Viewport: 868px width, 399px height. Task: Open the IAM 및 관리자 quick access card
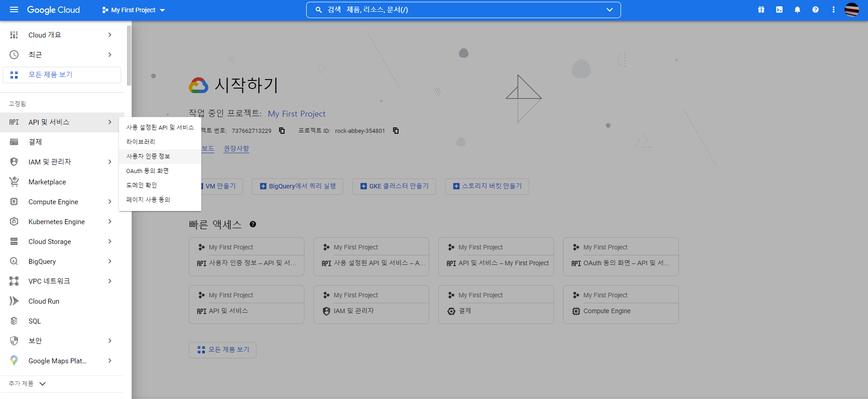point(371,305)
